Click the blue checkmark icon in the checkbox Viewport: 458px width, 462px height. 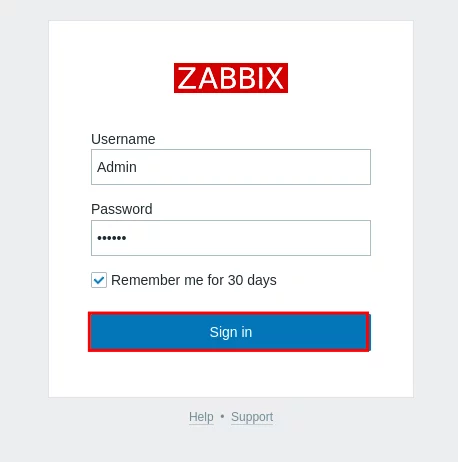(x=99, y=280)
